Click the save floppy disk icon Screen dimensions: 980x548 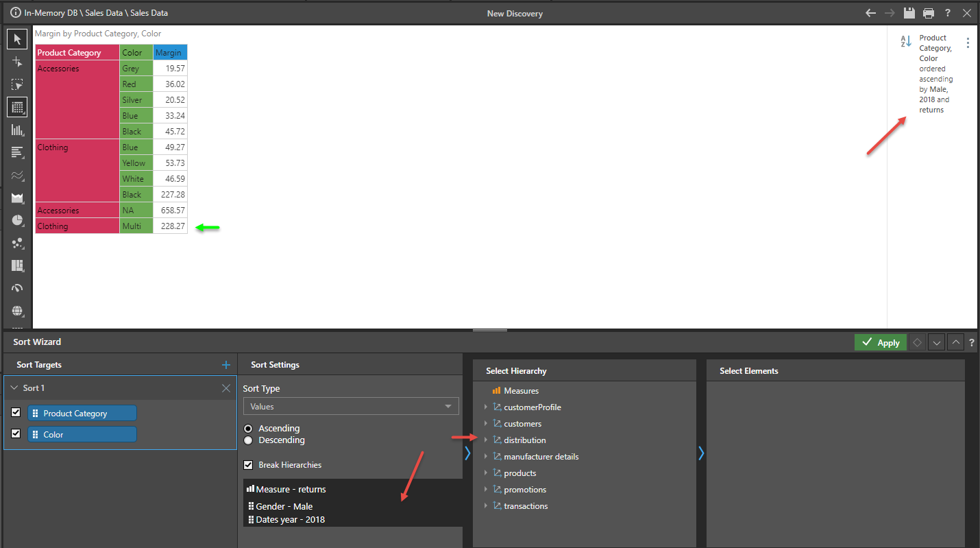point(909,13)
